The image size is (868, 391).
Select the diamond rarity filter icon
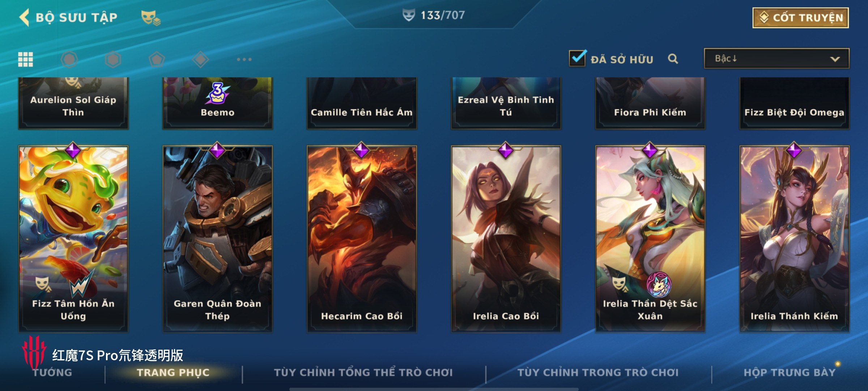pyautogui.click(x=200, y=59)
